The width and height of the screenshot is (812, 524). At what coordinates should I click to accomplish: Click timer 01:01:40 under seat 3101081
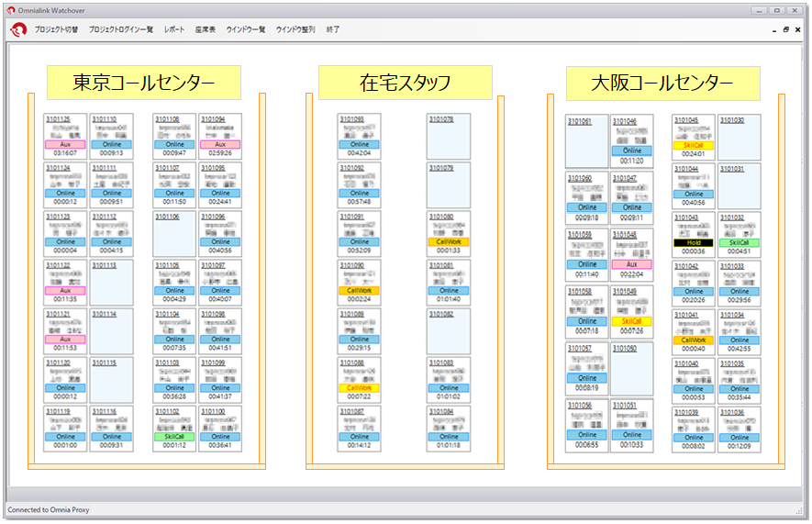point(449,299)
